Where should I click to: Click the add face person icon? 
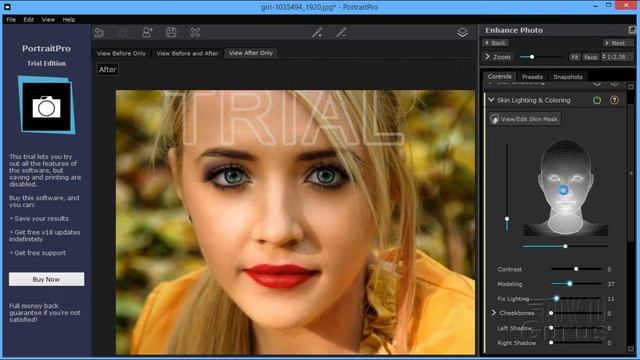coord(147,33)
